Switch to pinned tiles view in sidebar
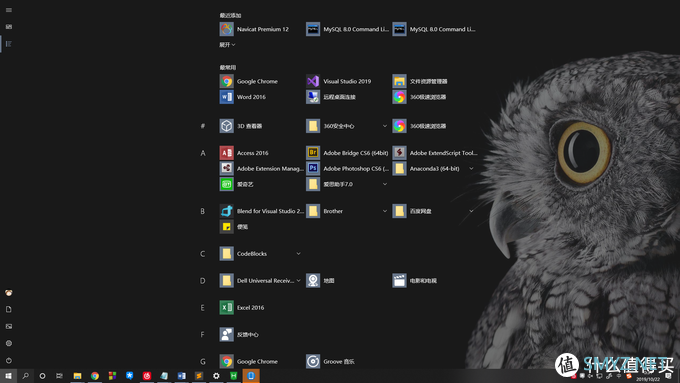The height and width of the screenshot is (383, 680). (x=9, y=27)
